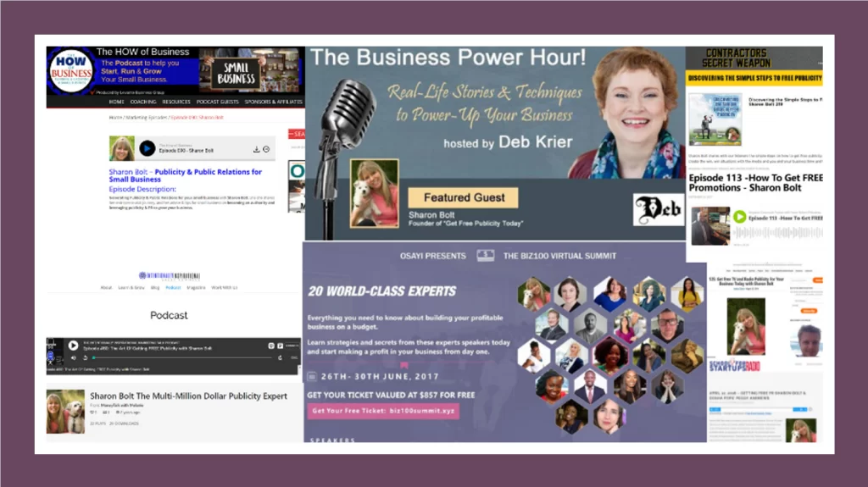
Task: Open Episode 113 How To Get FREE Promotions title
Action: [755, 183]
